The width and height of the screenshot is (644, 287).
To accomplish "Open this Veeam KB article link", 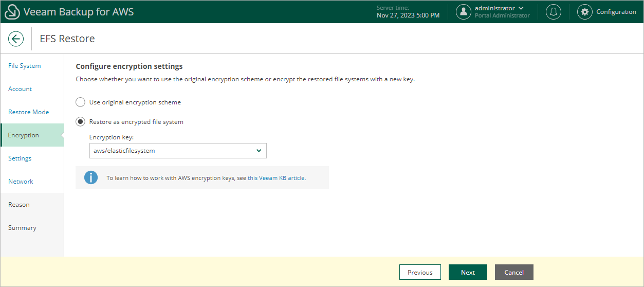I will (x=276, y=178).
